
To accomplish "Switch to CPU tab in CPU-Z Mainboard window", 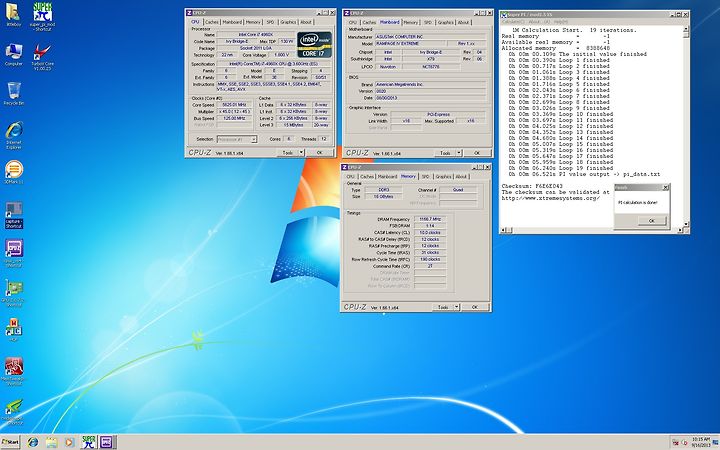I will 353,22.
